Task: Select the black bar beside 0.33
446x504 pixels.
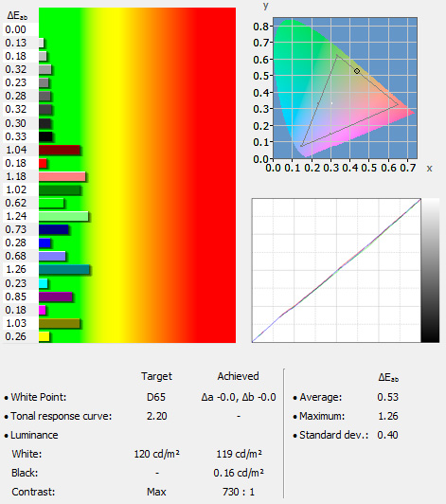Action: click(x=45, y=136)
